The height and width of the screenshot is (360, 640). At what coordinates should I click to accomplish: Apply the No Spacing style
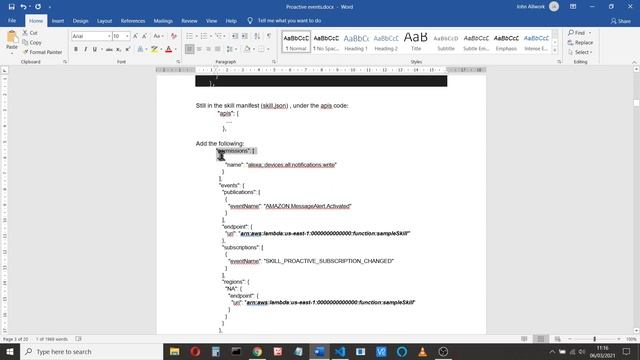click(326, 42)
